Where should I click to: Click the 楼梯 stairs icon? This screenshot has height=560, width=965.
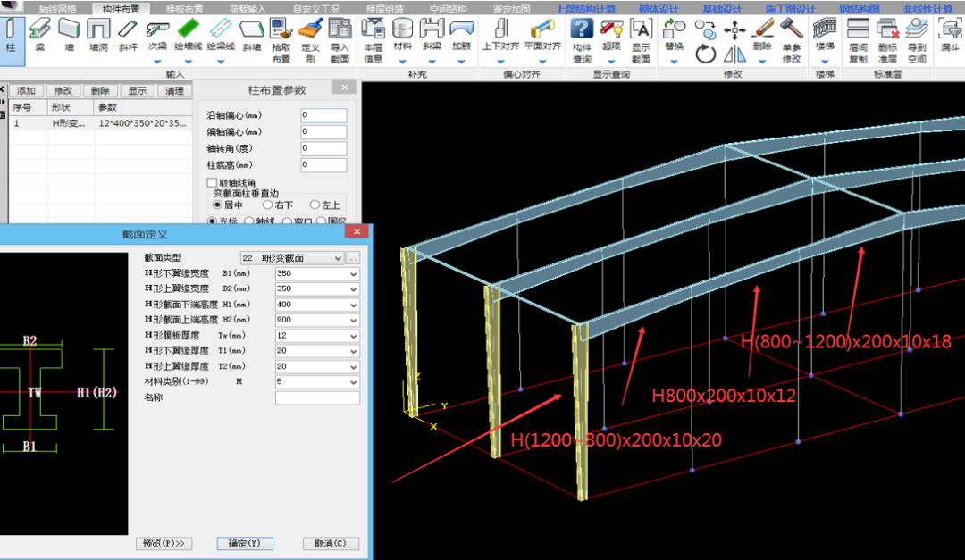[x=825, y=29]
